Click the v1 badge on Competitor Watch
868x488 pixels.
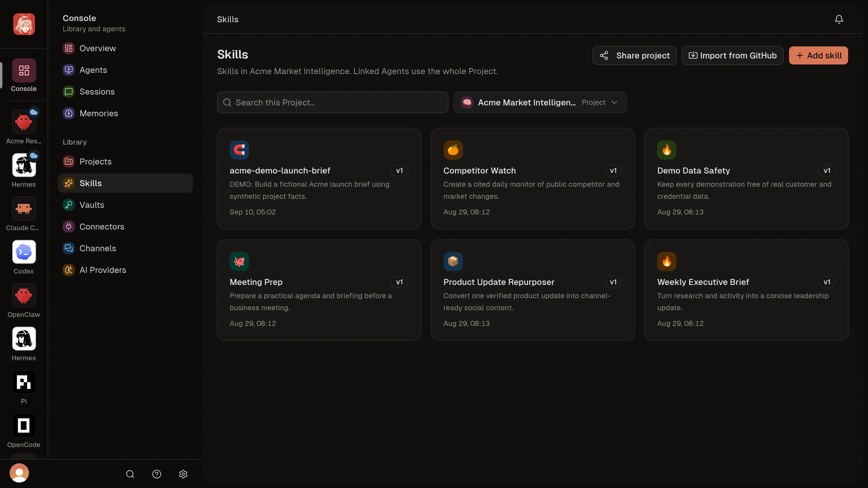click(613, 171)
